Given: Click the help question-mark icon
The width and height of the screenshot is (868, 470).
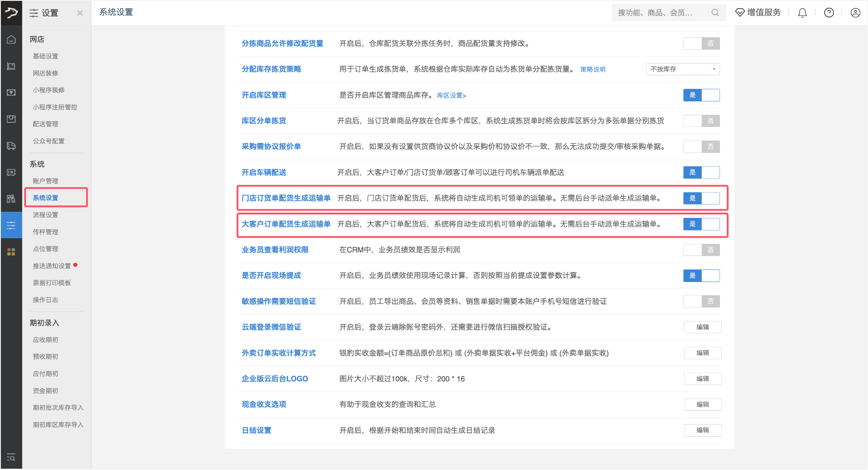Looking at the screenshot, I should click(829, 13).
